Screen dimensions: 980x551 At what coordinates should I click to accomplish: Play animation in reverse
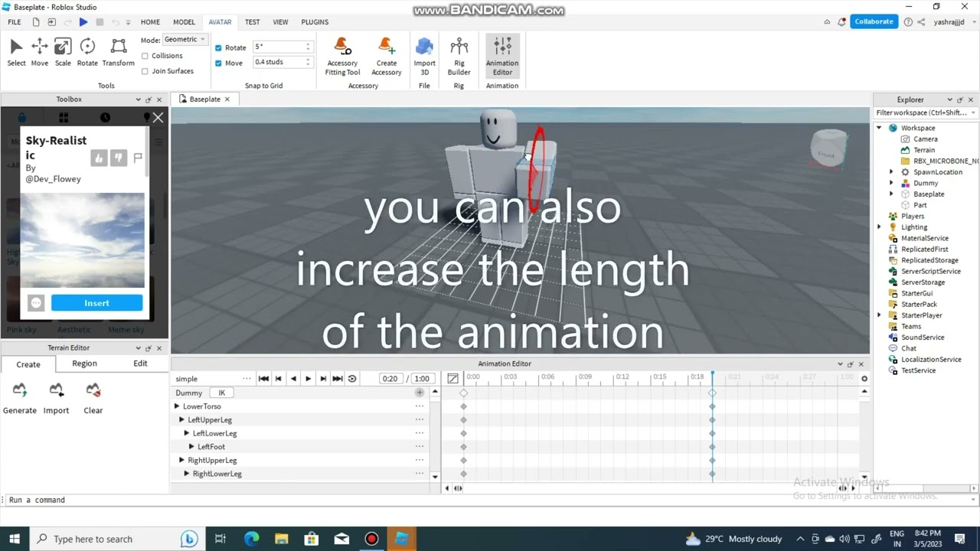tap(293, 379)
